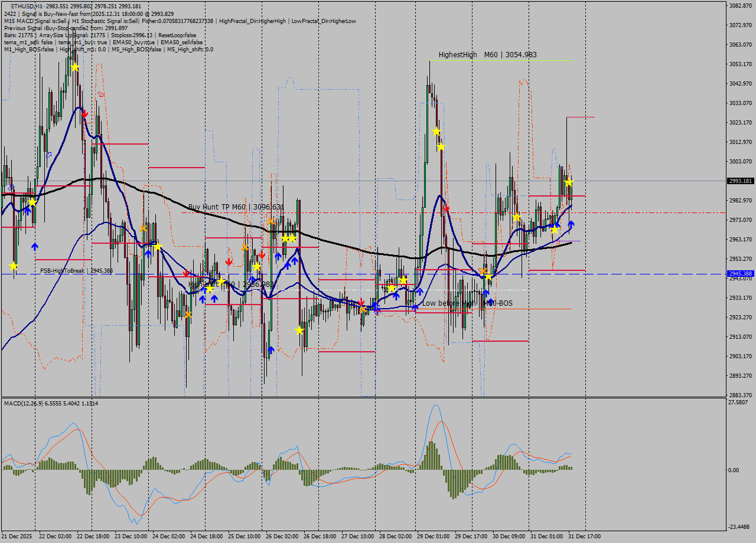The height and width of the screenshot is (543, 756).
Task: Click the orange fractal marker around 23 Dec 10:00
Action: pos(144,227)
